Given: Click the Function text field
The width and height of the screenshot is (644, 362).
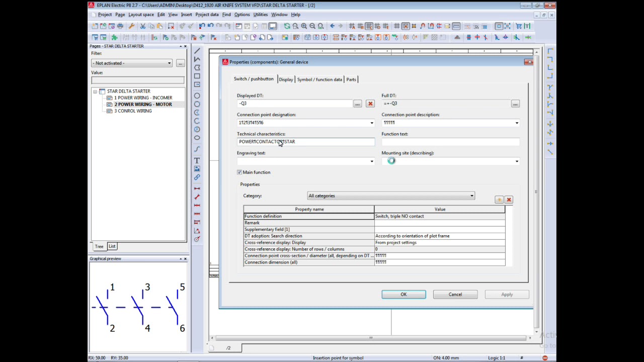Looking at the screenshot, I should click(450, 142).
